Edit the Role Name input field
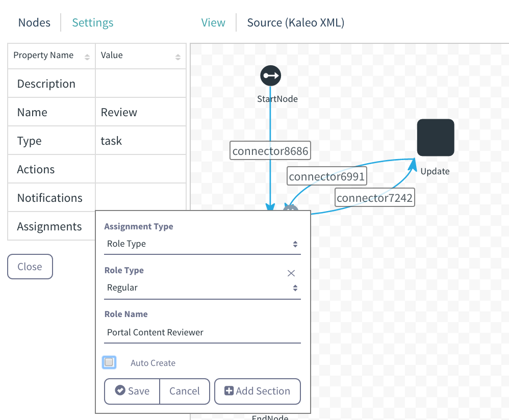The width and height of the screenshot is (509, 420). pyautogui.click(x=202, y=332)
